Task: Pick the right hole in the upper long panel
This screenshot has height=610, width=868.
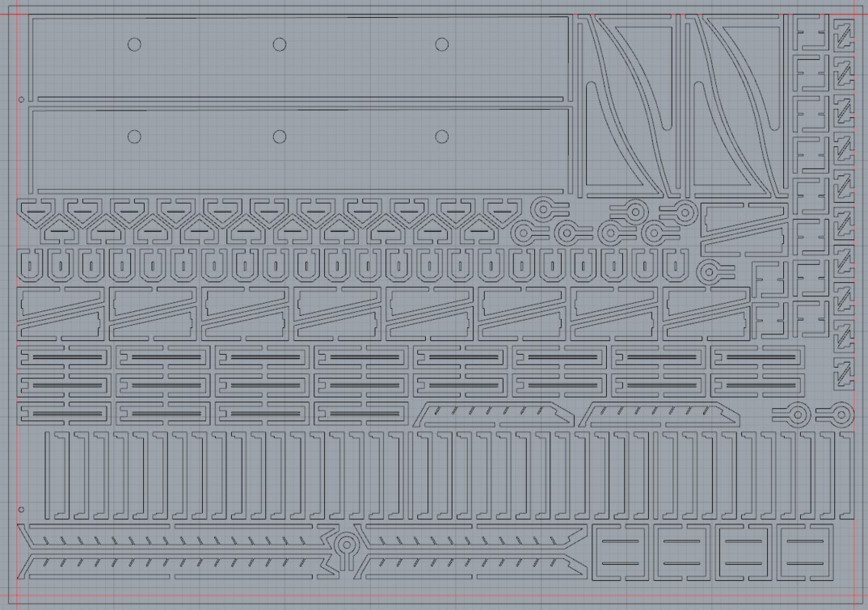Action: point(441,44)
